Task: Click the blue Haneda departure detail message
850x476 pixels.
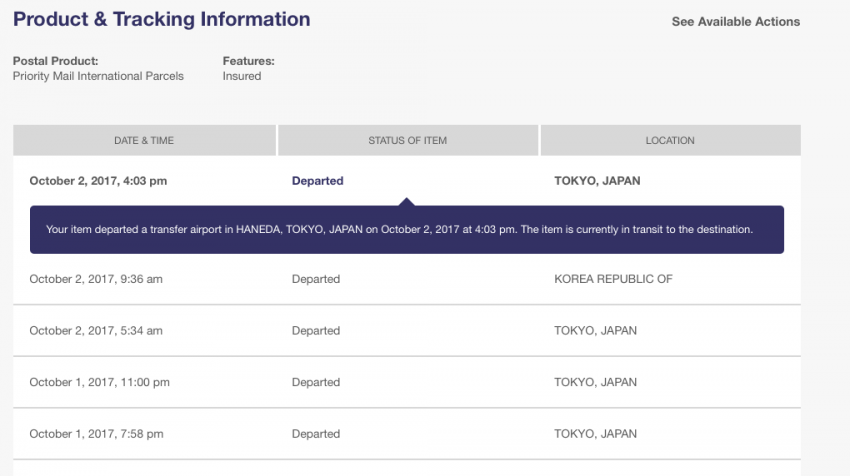Action: 407,229
